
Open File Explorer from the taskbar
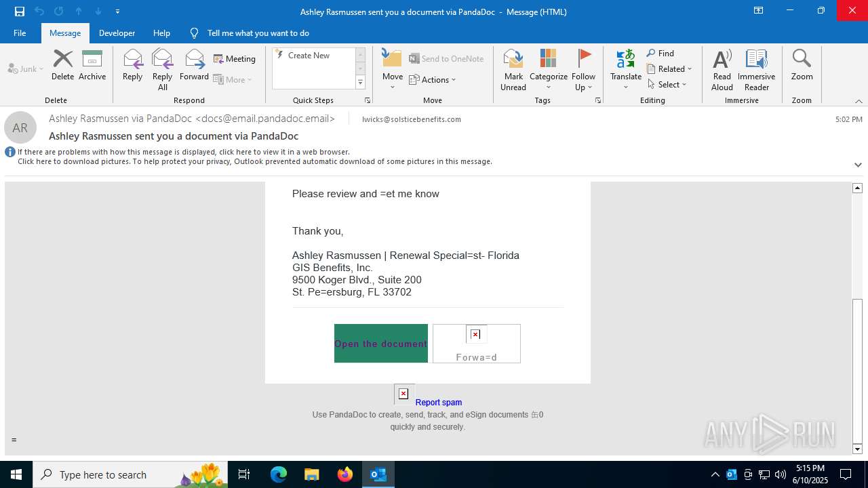click(311, 474)
